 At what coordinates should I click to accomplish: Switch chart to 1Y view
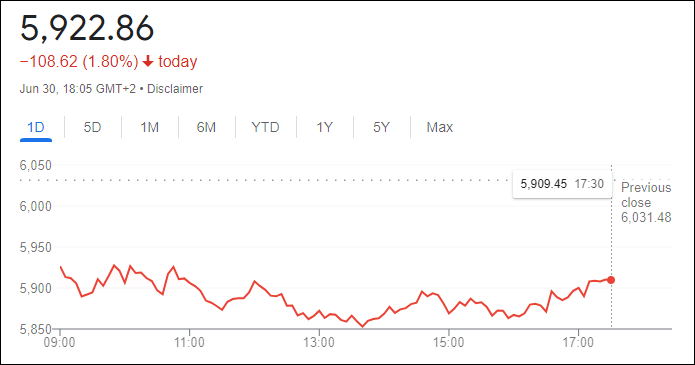coord(324,128)
